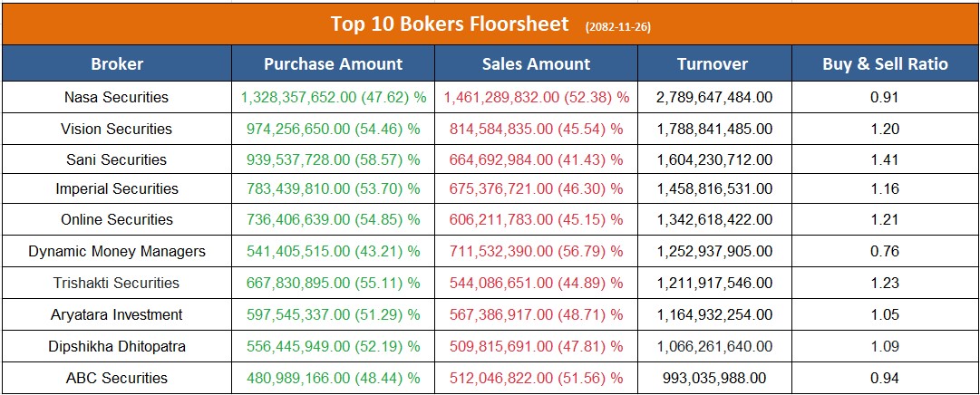The image size is (980, 395).
Task: Select the 1.41 ratio for Sani Securities
Action: 884,159
